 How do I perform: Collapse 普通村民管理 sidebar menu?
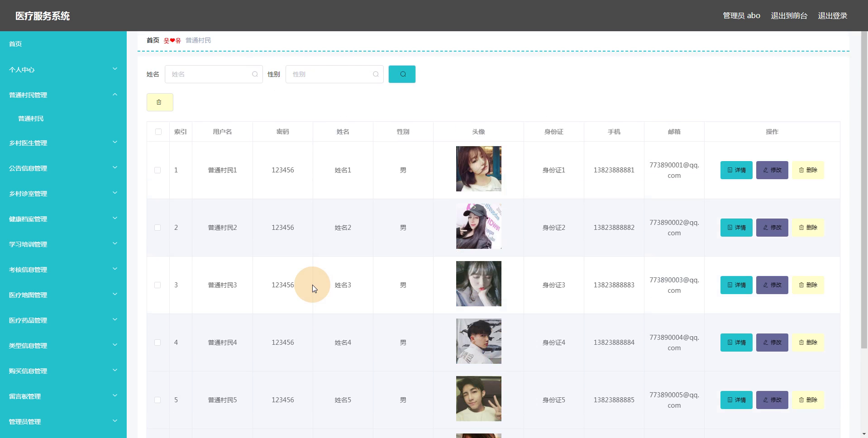(x=63, y=95)
